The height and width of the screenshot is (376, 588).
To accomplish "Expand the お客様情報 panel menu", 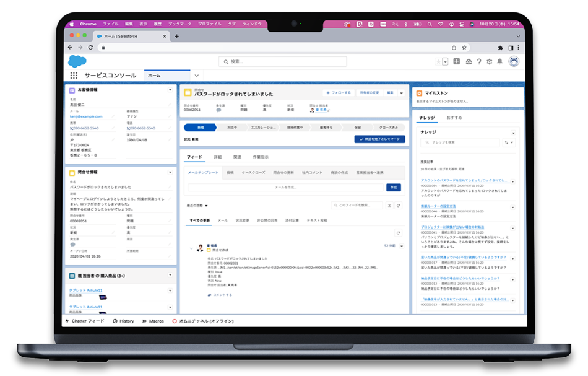I will pyautogui.click(x=170, y=90).
